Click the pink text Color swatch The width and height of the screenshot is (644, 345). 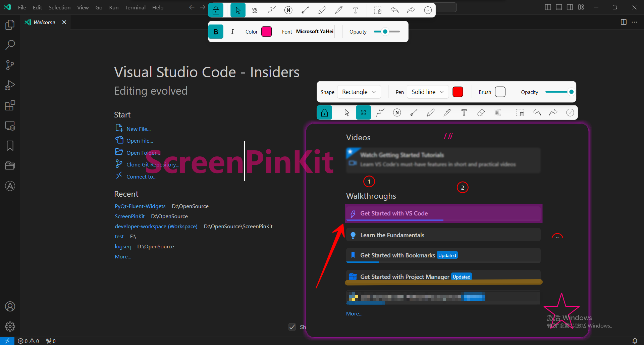pyautogui.click(x=267, y=32)
